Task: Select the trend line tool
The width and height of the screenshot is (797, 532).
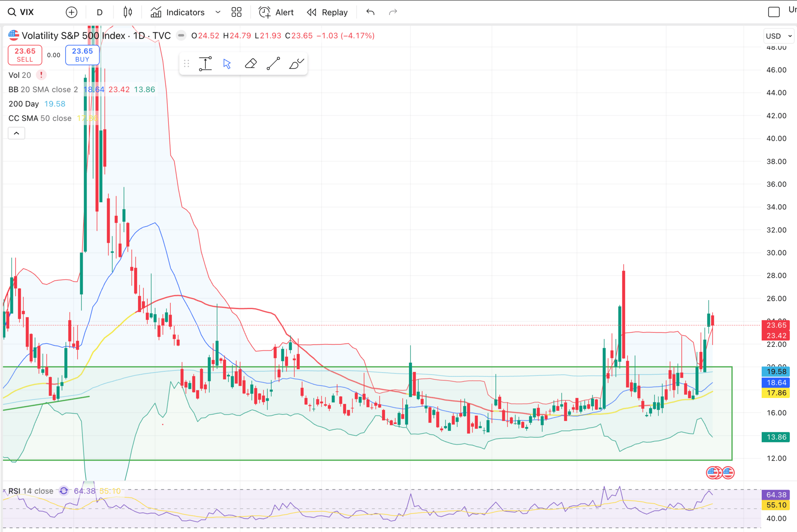Action: [273, 64]
